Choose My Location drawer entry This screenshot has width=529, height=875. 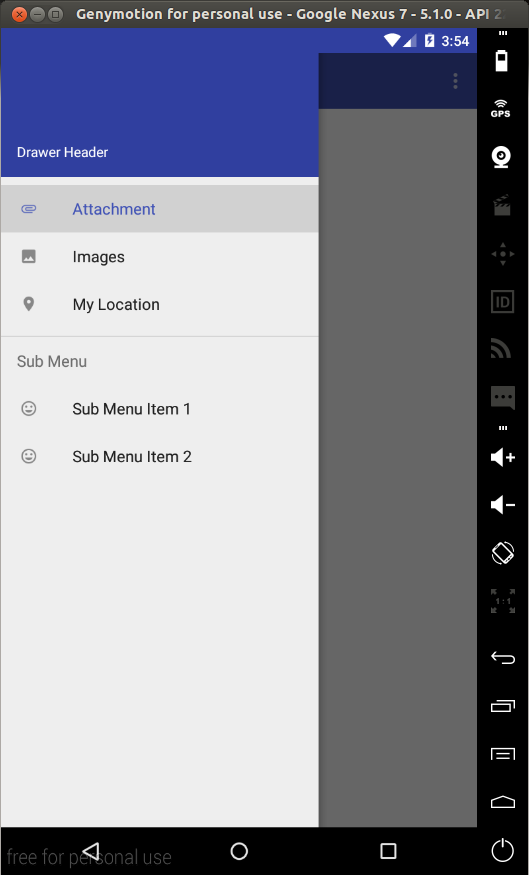tap(160, 304)
